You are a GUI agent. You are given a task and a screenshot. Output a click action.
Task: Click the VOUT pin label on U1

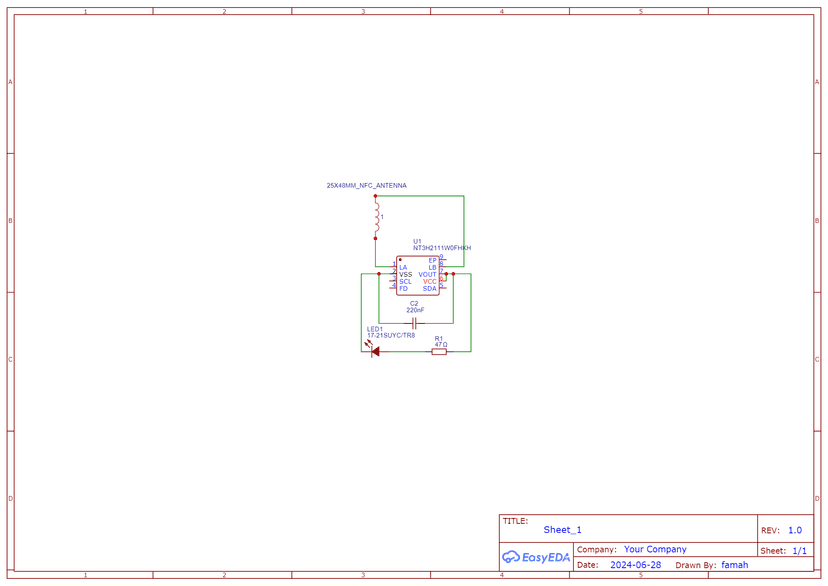427,275
